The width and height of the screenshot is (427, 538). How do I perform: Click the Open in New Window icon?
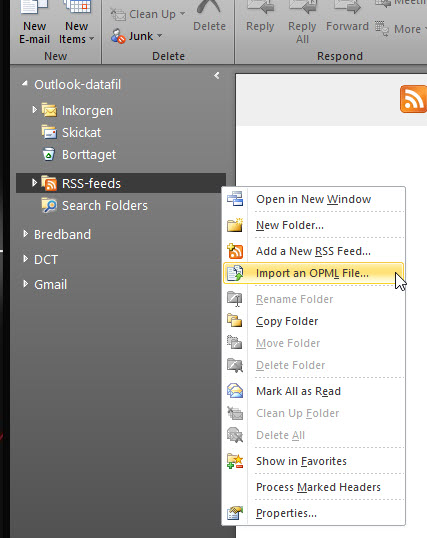[x=235, y=199]
